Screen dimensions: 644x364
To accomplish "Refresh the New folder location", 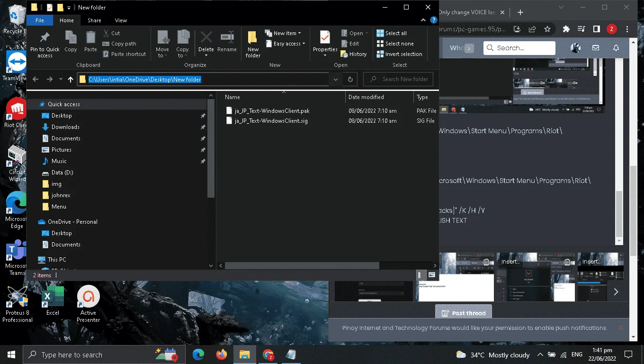I will [x=350, y=79].
